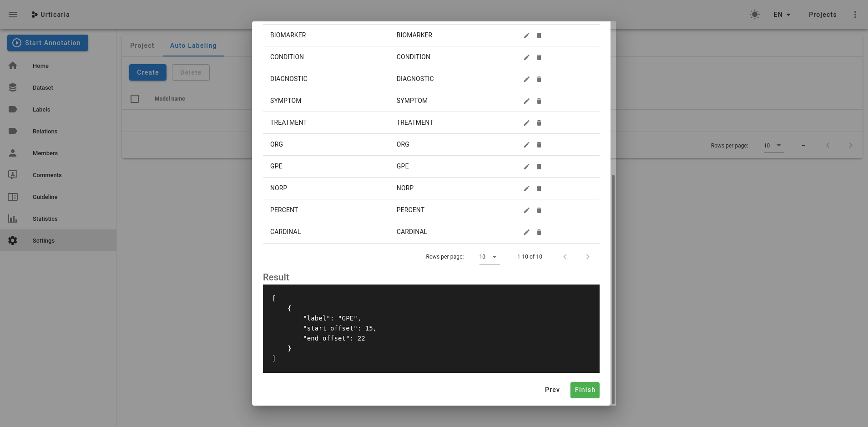Go to previous page in background table
Viewport: 868px width, 427px height.
point(828,145)
